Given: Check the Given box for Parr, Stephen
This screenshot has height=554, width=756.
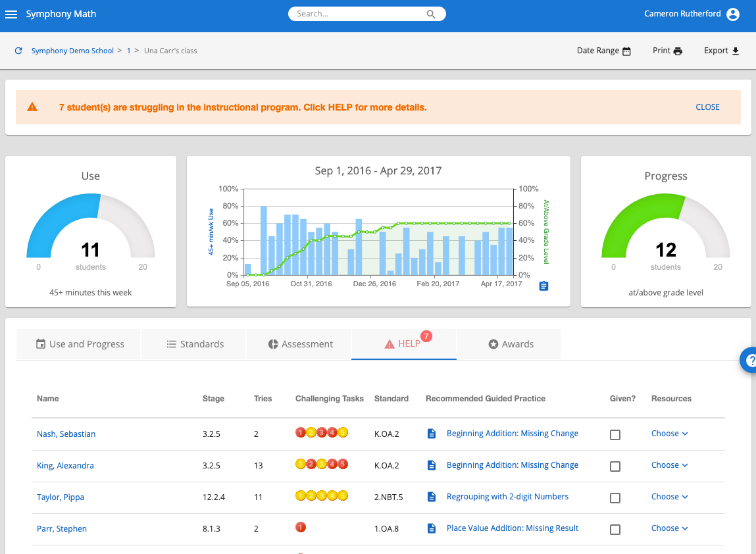Looking at the screenshot, I should [615, 530].
